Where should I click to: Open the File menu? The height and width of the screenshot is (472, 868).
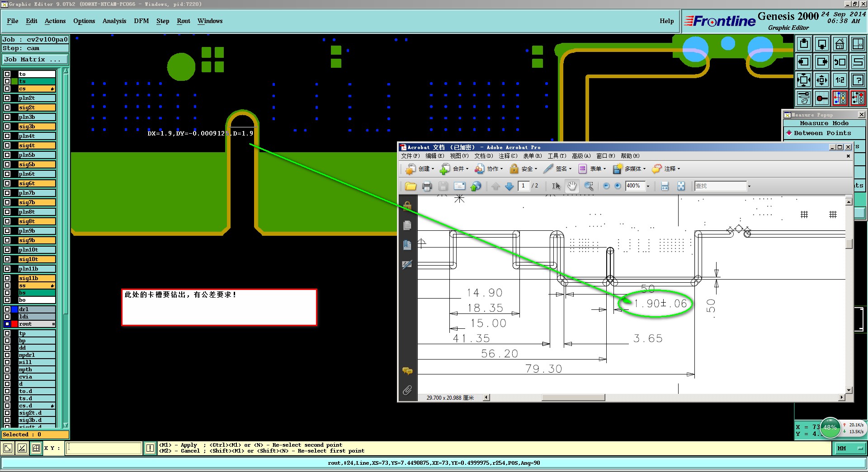coord(13,21)
